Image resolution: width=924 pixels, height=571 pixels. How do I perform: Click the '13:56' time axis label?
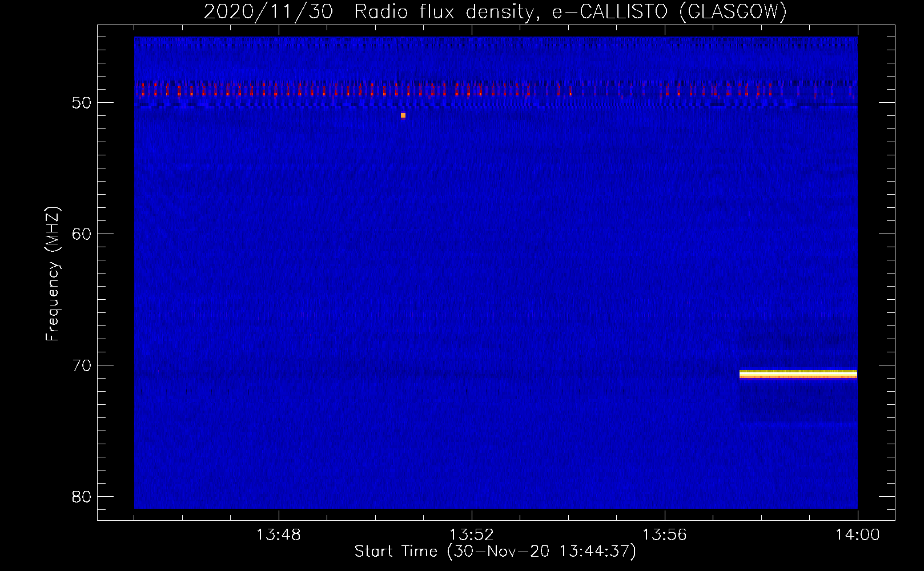point(664,535)
